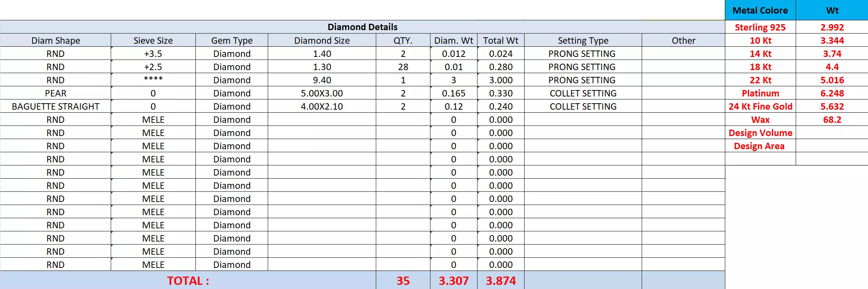Click the empty Design Area value cell
868x289 pixels.
(x=832, y=146)
